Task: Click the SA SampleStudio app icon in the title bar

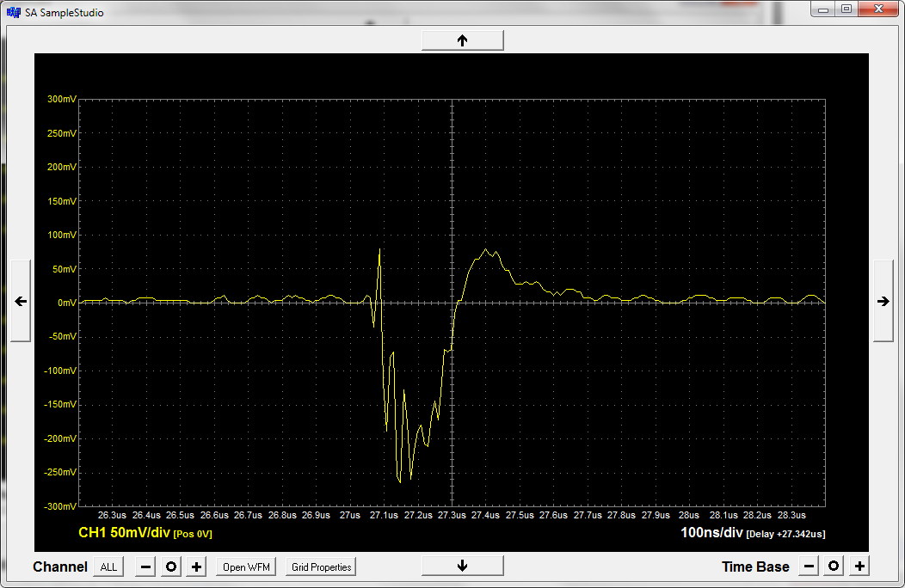Action: 13,12
